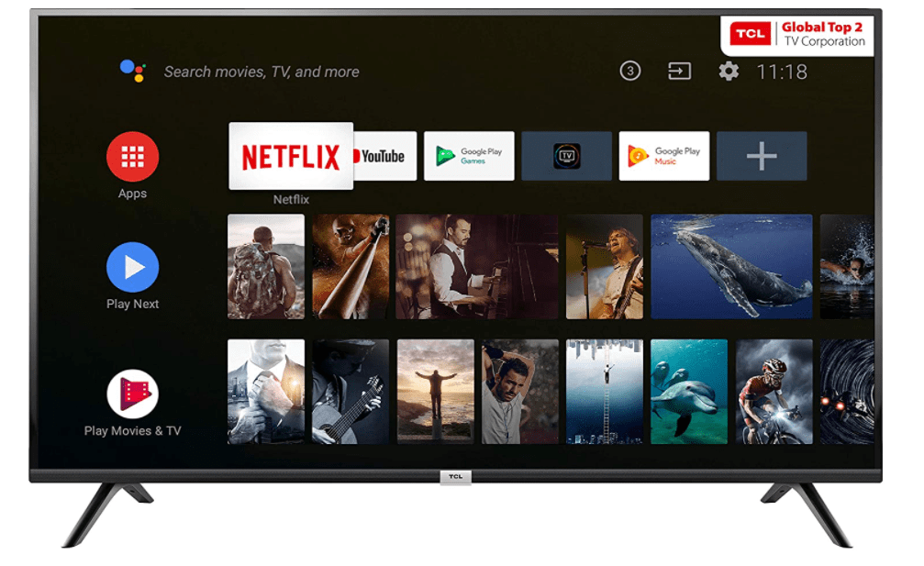Launch the YouTube app tile
Viewport: 924px width, 566px height.
384,156
